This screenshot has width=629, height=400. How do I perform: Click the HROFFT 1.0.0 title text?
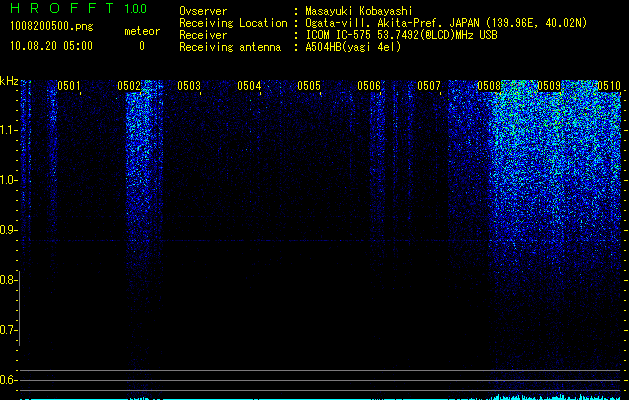click(x=79, y=8)
